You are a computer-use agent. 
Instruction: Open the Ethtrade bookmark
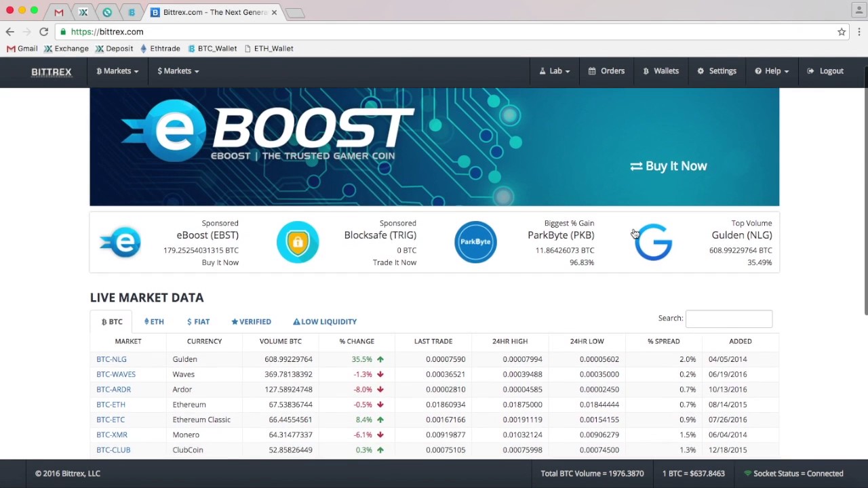click(160, 49)
